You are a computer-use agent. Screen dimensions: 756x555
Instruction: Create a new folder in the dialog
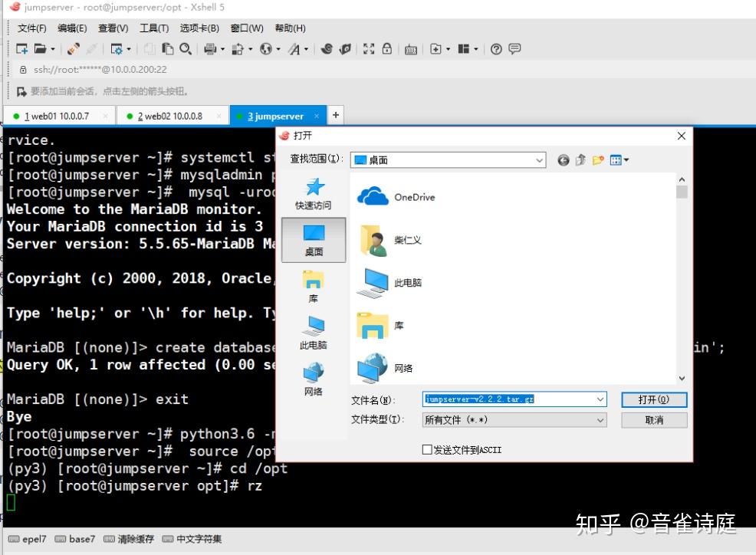pos(599,159)
